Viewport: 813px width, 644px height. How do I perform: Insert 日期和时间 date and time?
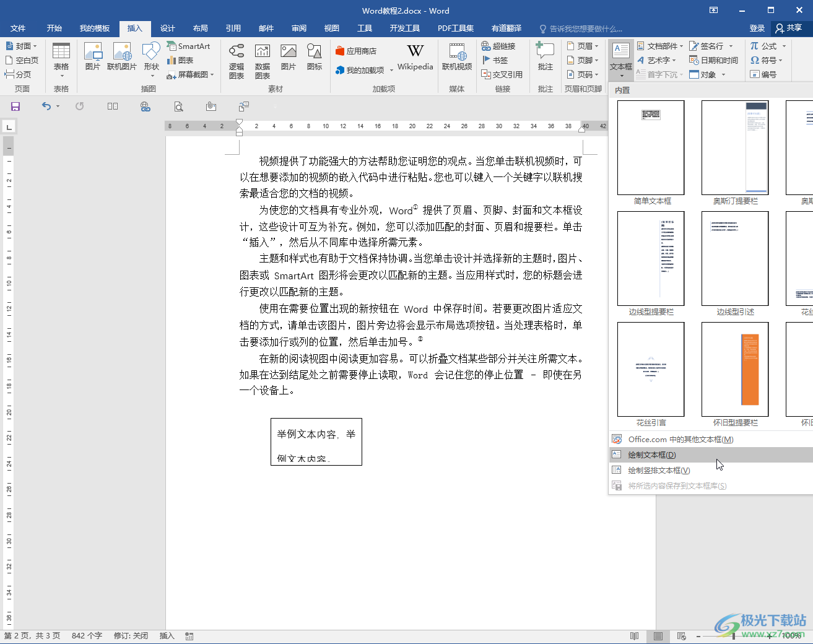point(714,60)
